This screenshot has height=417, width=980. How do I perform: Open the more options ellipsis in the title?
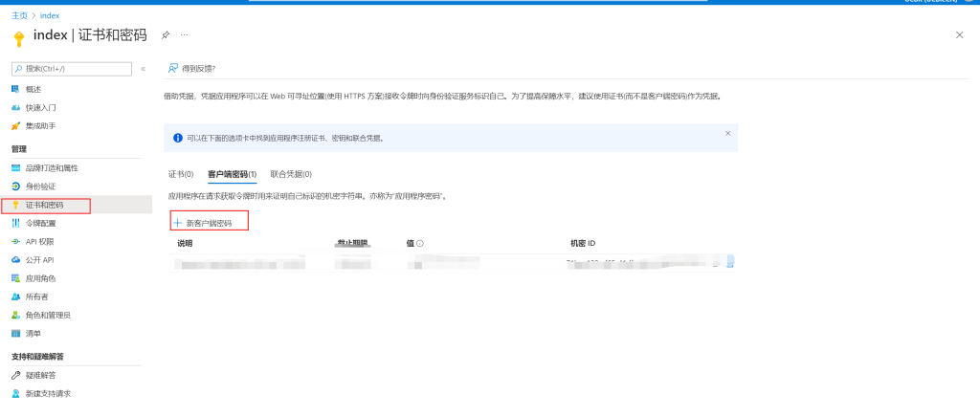[x=184, y=35]
